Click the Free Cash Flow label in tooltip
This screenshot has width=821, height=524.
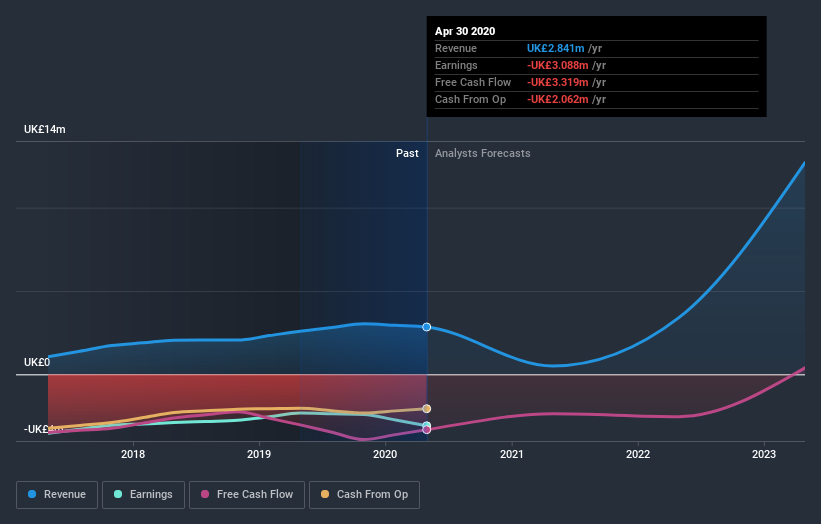click(473, 82)
